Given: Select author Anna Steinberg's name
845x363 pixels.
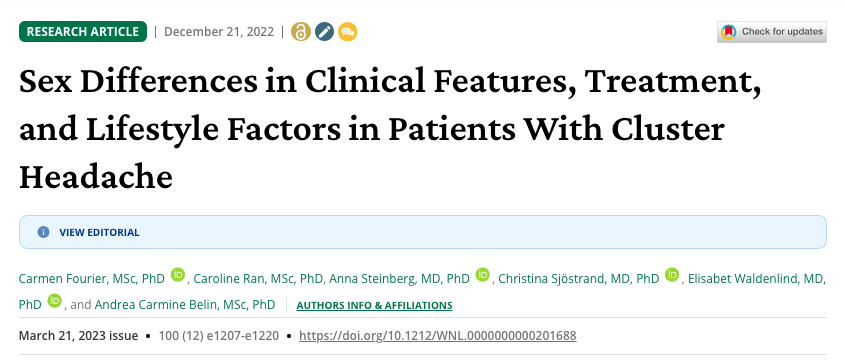Looking at the screenshot, I should pyautogui.click(x=399, y=278).
